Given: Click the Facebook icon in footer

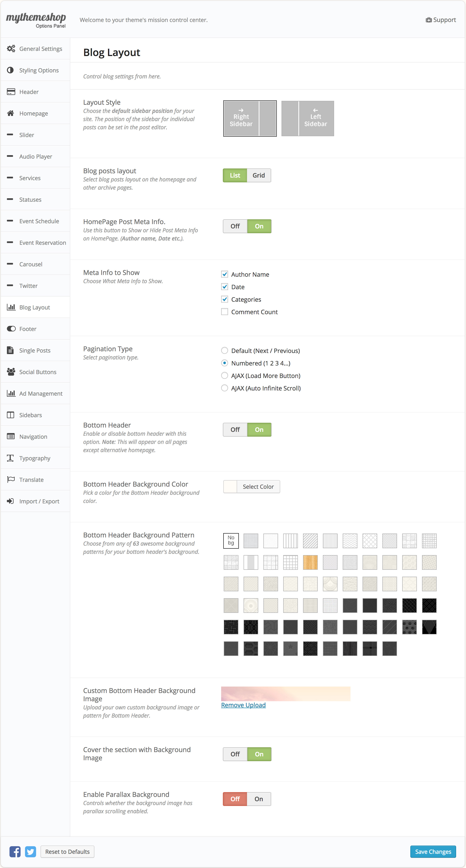Looking at the screenshot, I should coord(15,851).
